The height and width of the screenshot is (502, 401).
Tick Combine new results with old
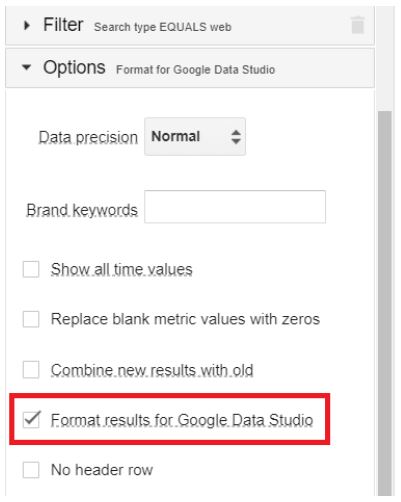(x=31, y=370)
